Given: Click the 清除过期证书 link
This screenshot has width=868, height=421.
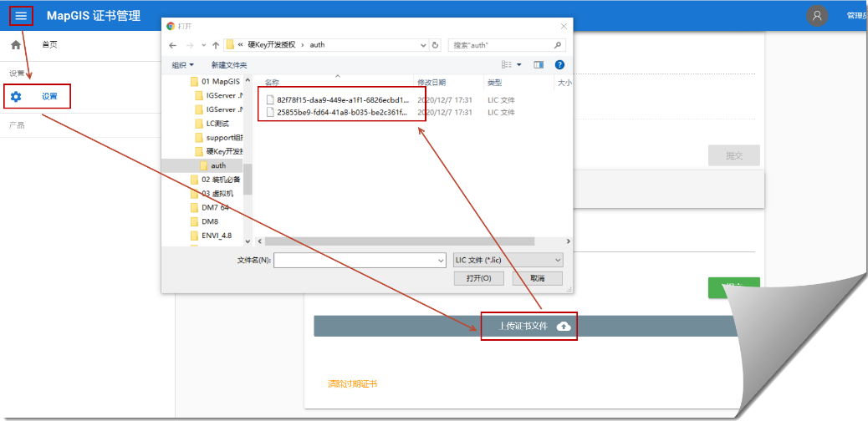Looking at the screenshot, I should coord(352,384).
